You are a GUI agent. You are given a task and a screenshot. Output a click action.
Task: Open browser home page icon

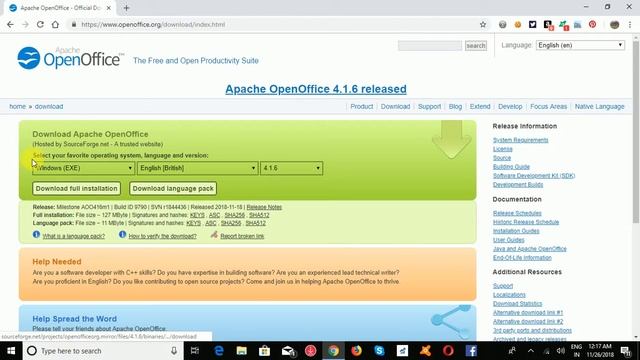[55, 24]
